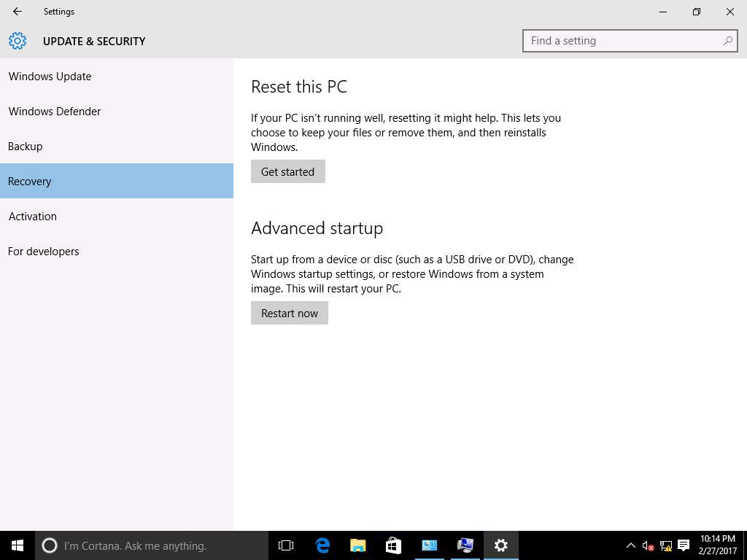The width and height of the screenshot is (747, 560).
Task: Go back with the Settings back arrow
Action: coord(18,12)
